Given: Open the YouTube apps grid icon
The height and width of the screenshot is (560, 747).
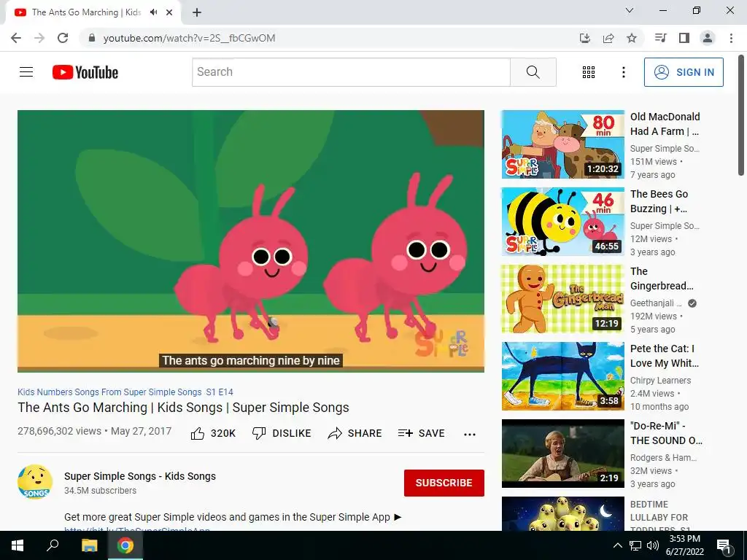Looking at the screenshot, I should [x=589, y=72].
